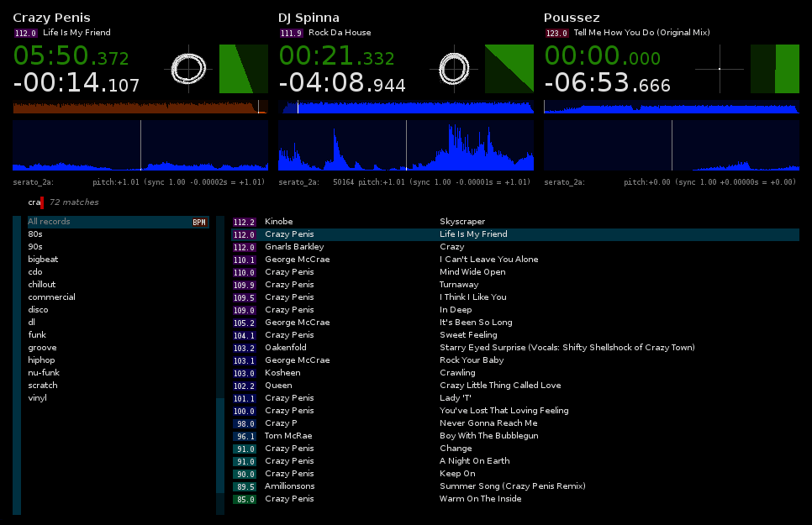Select the 80s crate
The height and width of the screenshot is (525, 812).
[x=118, y=234]
